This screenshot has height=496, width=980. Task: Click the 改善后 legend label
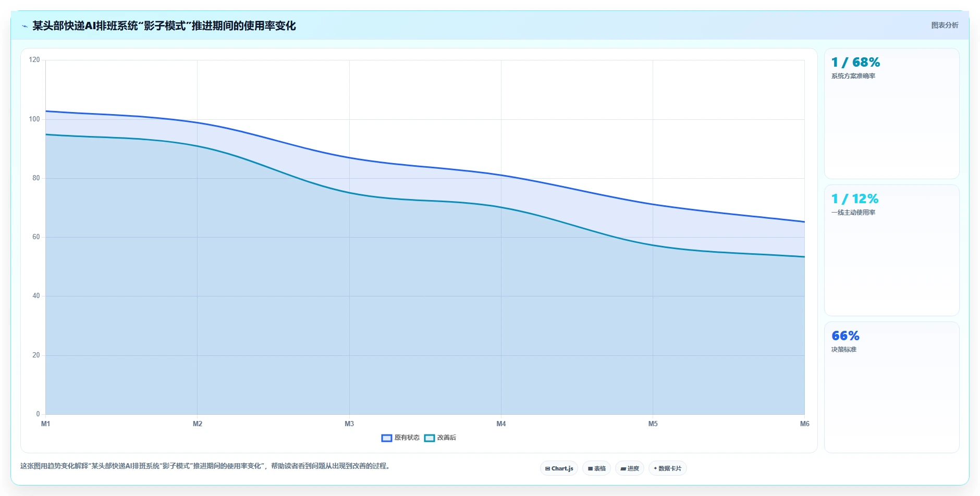pos(446,438)
